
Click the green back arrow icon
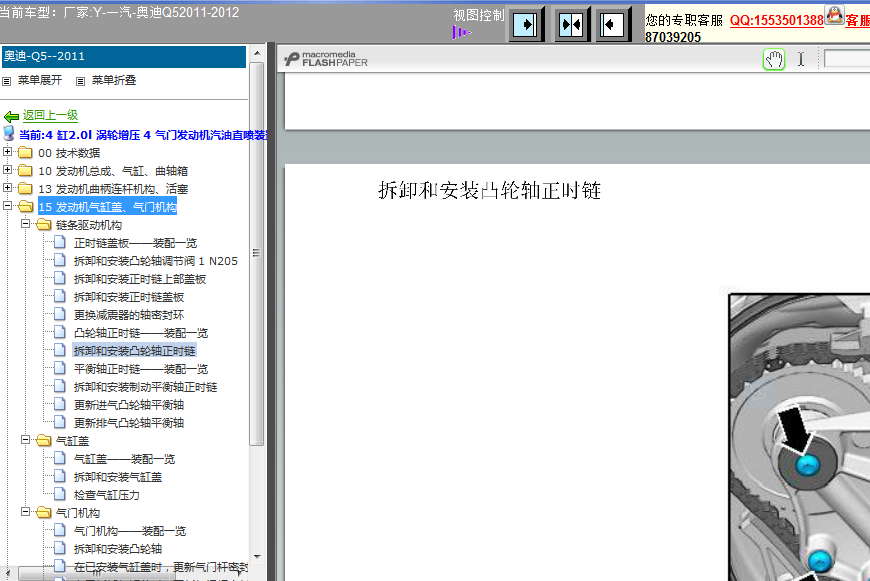[11, 116]
